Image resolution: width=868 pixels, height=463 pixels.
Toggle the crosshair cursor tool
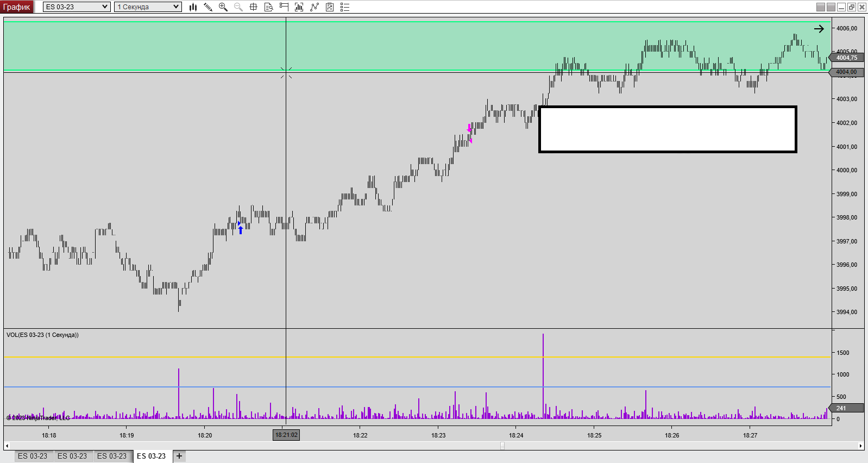coord(253,7)
